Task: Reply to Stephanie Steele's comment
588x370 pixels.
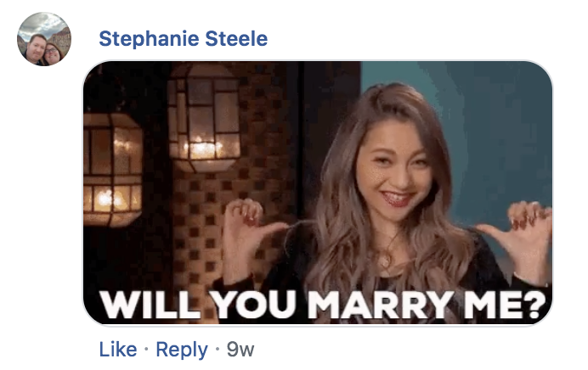Action: (182, 350)
